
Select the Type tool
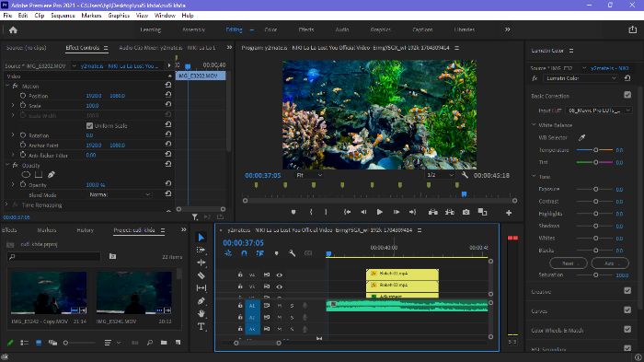coord(201,327)
